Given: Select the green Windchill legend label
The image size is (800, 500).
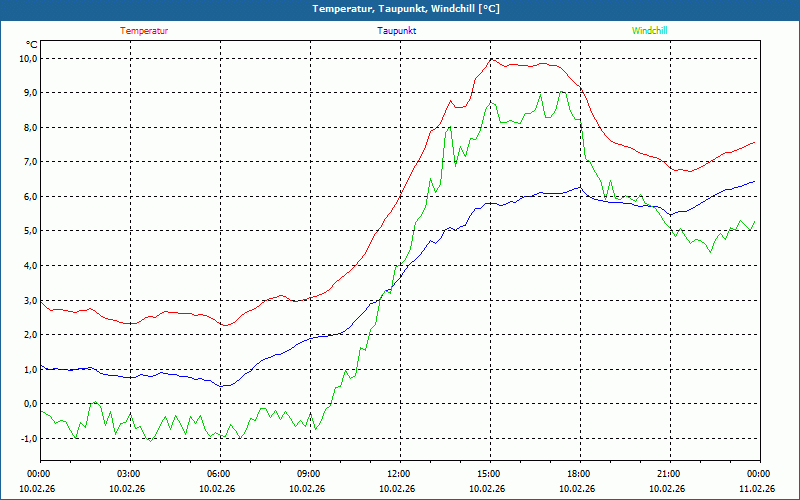Looking at the screenshot, I should click(650, 31).
